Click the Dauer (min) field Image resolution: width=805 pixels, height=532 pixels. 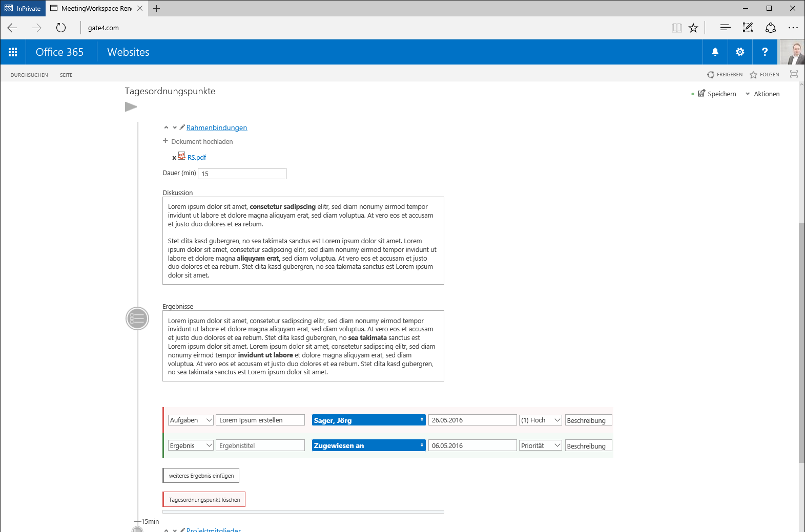coord(242,174)
